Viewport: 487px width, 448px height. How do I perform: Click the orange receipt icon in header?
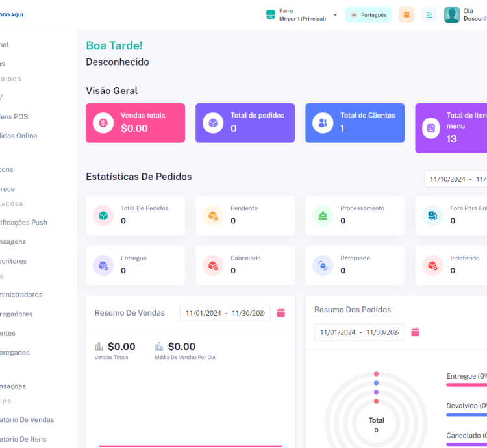tap(406, 15)
